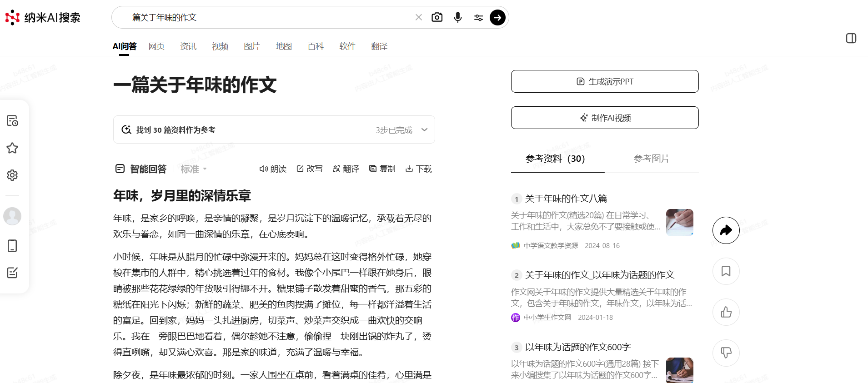Open search filter settings sliders icon
The width and height of the screenshot is (868, 383).
point(478,18)
